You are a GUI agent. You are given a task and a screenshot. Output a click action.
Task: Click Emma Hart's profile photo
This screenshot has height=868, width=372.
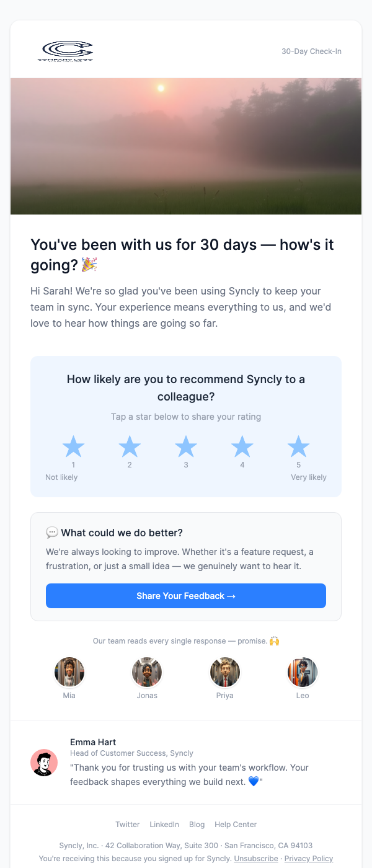pos(44,763)
